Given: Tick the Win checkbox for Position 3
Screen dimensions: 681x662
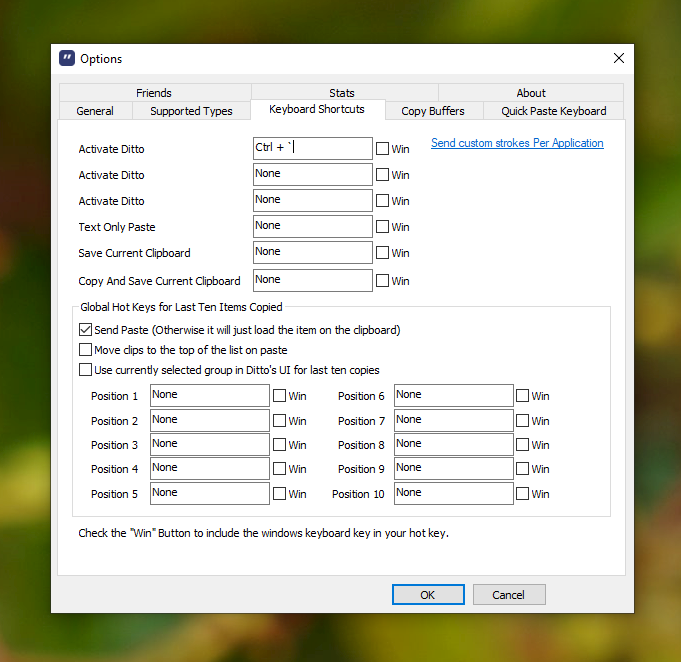Looking at the screenshot, I should pos(279,445).
